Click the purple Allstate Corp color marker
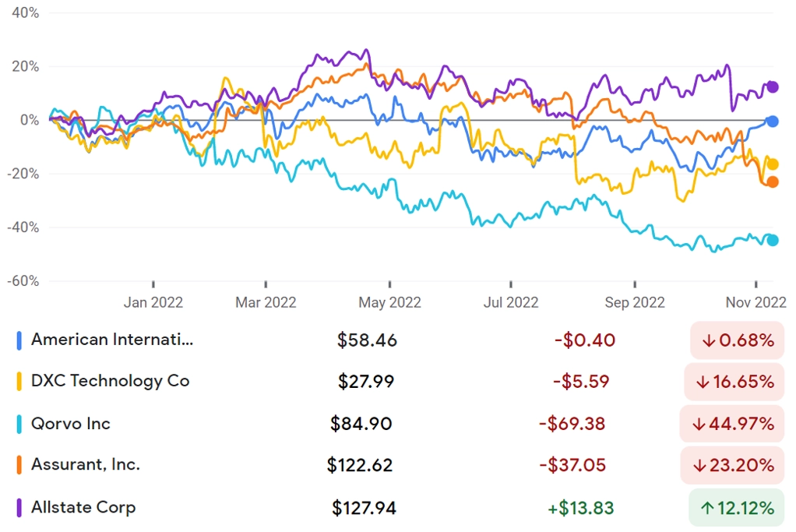Screen dimensions: 796x532 click(19, 508)
